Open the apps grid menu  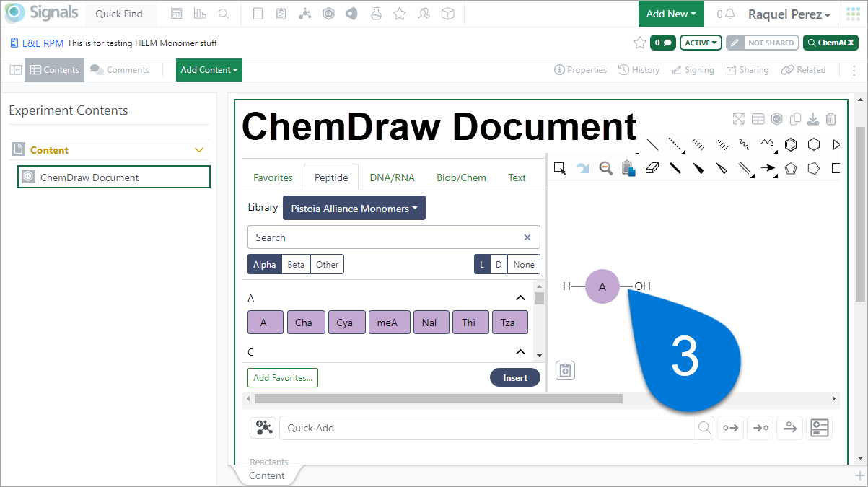click(853, 14)
